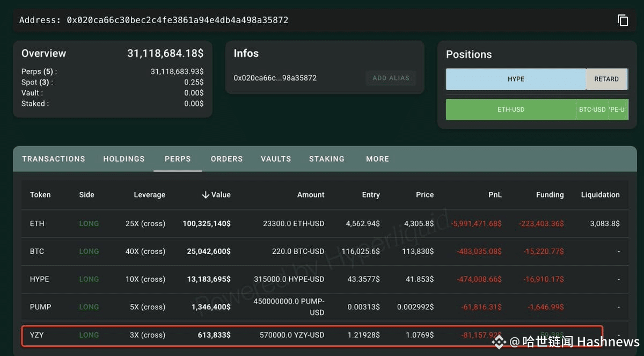Image resolution: width=644 pixels, height=356 pixels.
Task: Click the ADD ALIAS button
Action: [391, 78]
